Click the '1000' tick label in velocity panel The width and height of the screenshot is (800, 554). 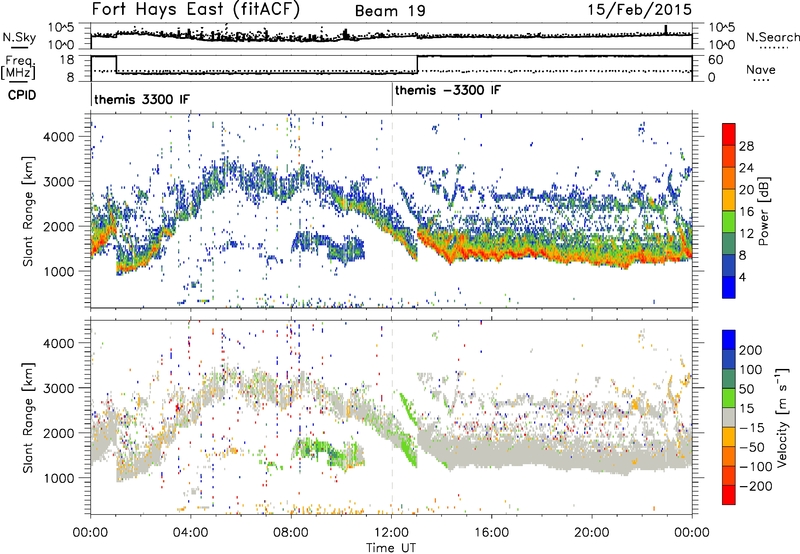pyautogui.click(x=58, y=478)
